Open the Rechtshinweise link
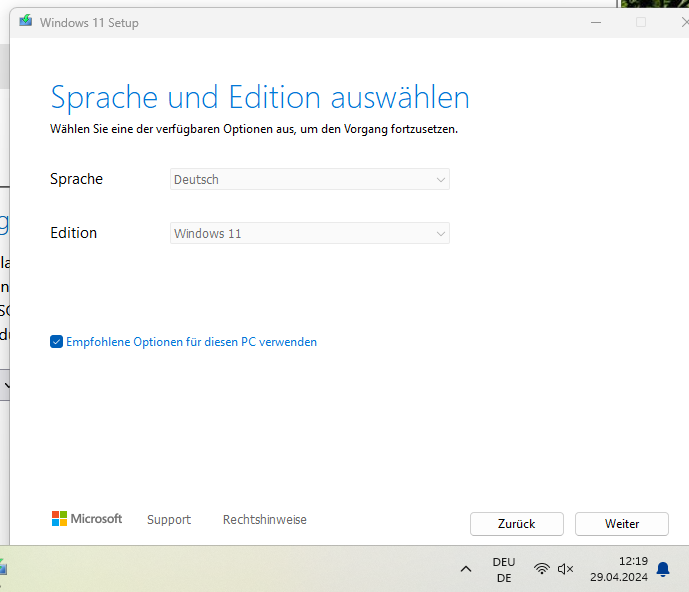 pyautogui.click(x=265, y=519)
